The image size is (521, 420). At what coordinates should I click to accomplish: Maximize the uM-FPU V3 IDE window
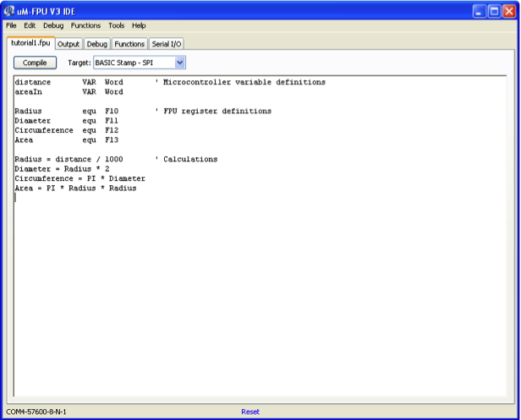(494, 11)
